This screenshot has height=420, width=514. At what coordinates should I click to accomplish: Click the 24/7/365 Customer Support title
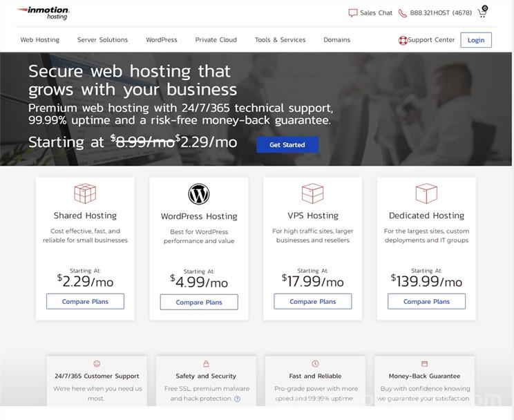pyautogui.click(x=97, y=376)
